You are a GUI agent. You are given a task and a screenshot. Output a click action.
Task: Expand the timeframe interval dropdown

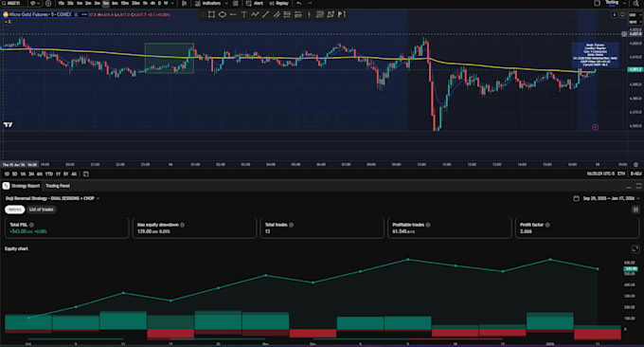click(x=172, y=3)
